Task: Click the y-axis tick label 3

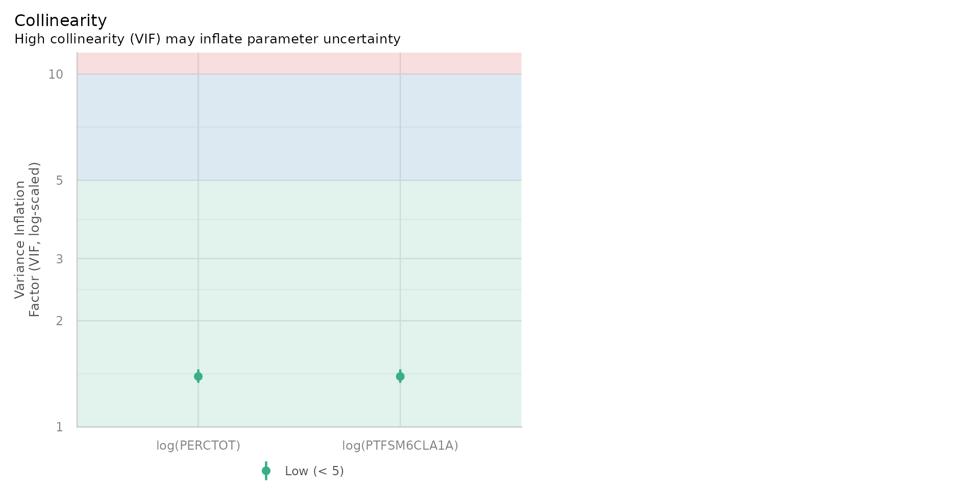Action: click(59, 259)
